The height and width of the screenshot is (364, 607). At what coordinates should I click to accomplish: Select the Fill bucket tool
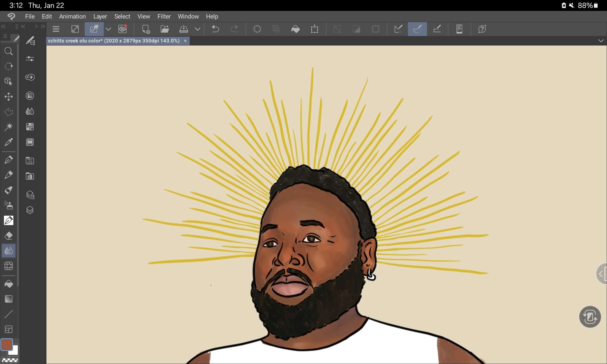8,284
